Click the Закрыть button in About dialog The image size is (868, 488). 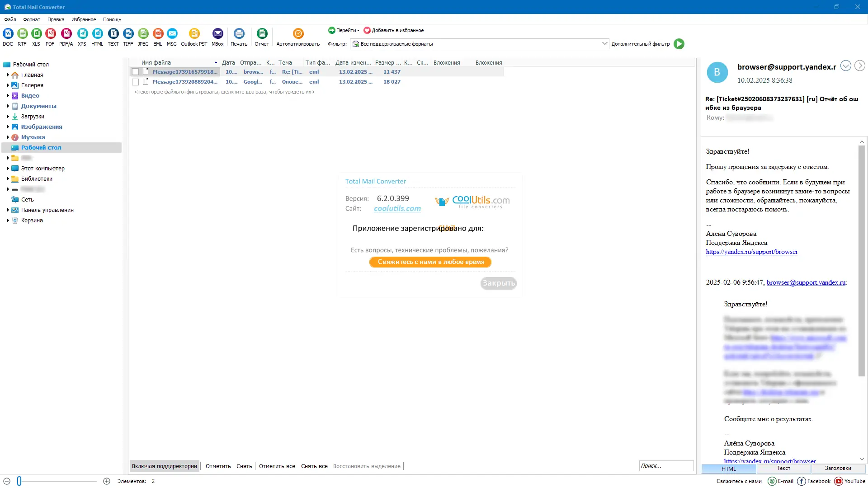coord(499,283)
